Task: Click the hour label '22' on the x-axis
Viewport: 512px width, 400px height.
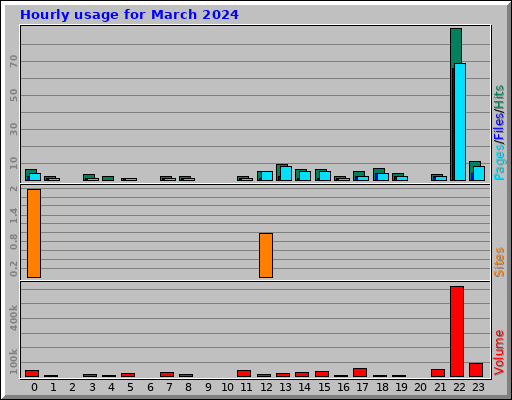Action: [x=459, y=387]
